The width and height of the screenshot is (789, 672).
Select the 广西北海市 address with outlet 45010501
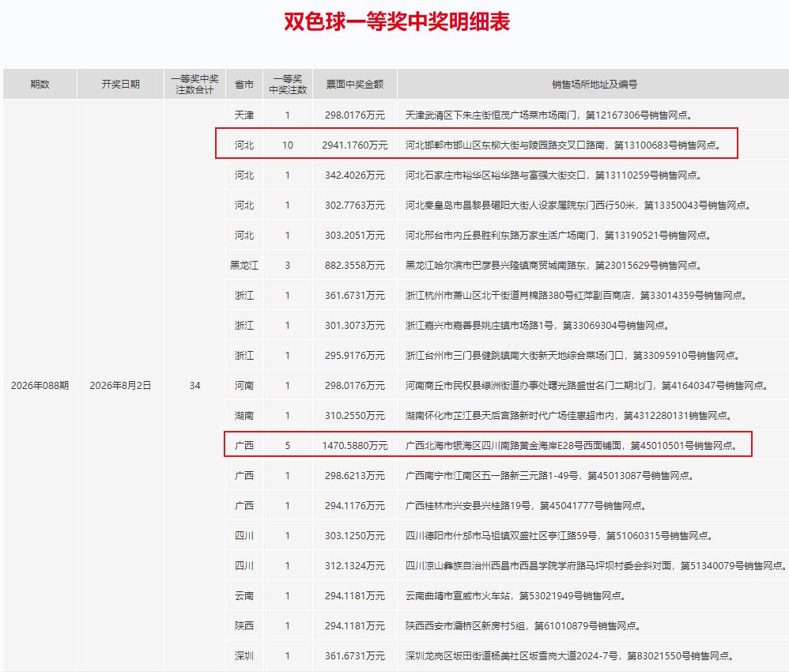572,445
